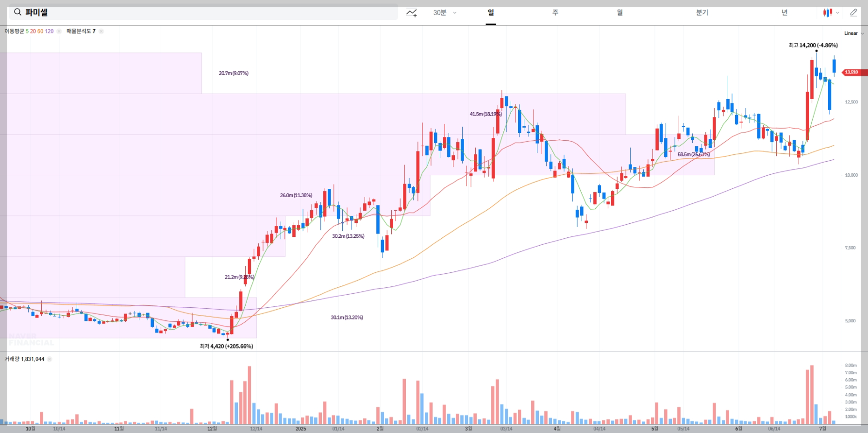
Task: Click the 10월 date axis label
Action: coord(30,429)
